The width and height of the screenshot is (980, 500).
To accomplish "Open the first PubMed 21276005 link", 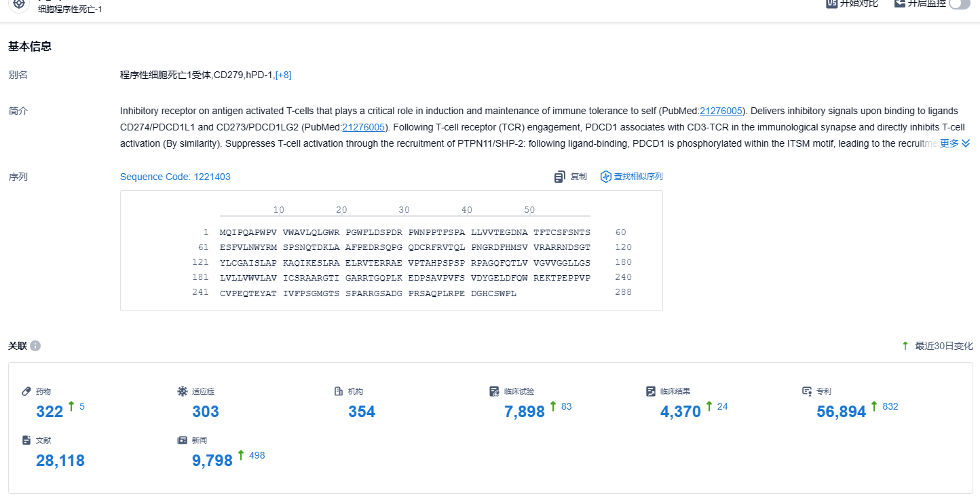I will click(721, 111).
